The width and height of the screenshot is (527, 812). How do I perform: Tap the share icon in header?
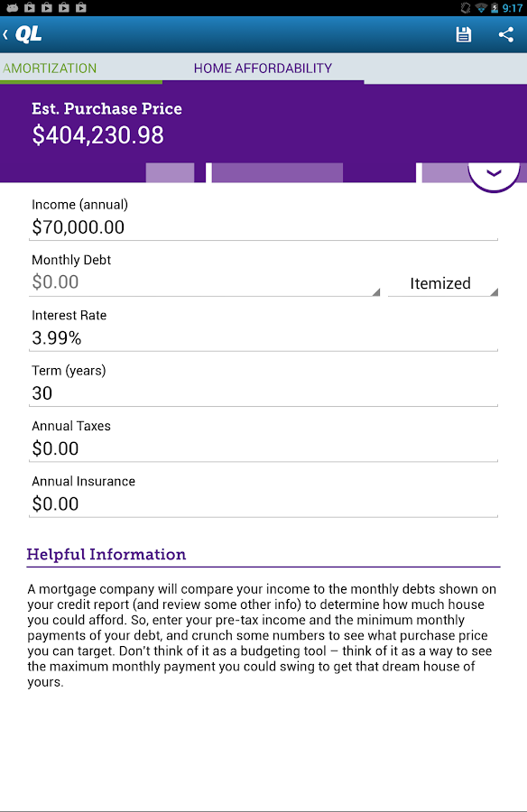pyautogui.click(x=505, y=34)
